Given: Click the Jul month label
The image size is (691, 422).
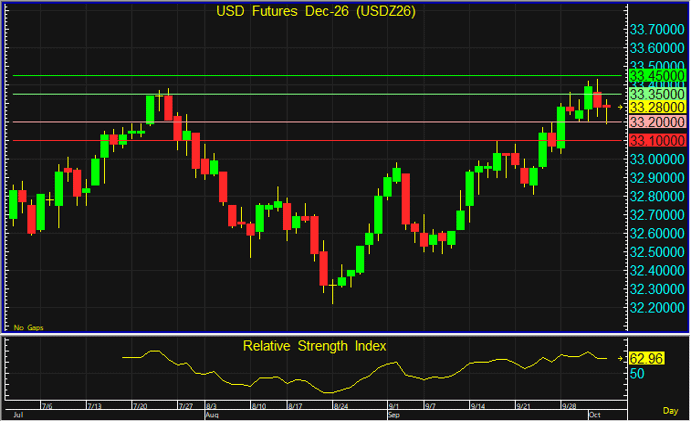Looking at the screenshot, I should coord(18,415).
